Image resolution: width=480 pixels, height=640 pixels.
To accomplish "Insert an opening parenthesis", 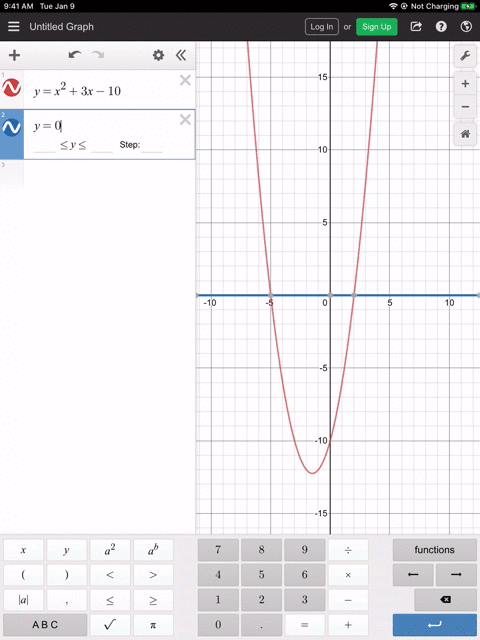I will click(x=23, y=575).
